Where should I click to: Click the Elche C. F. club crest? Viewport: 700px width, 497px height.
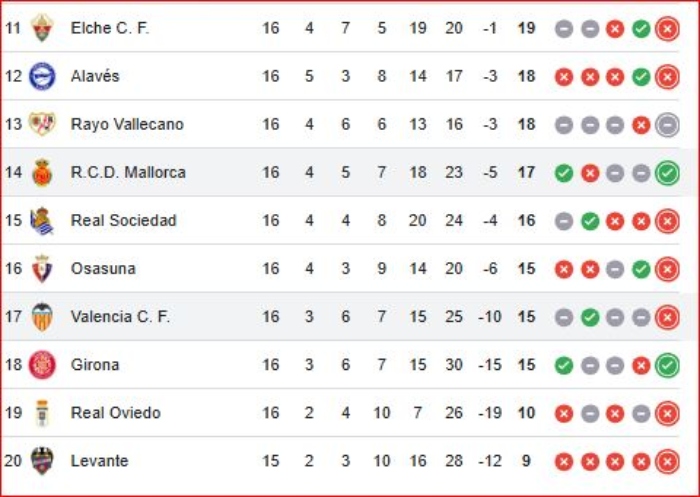point(42,28)
